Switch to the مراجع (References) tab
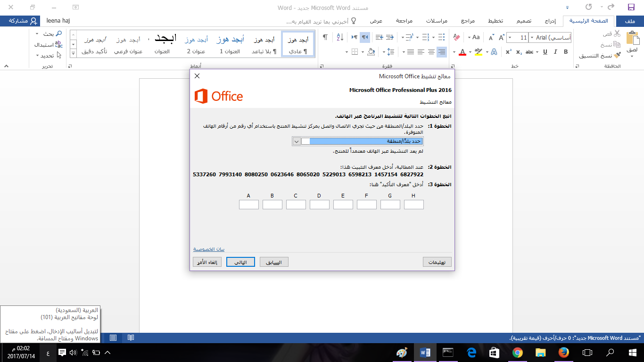This screenshot has height=362, width=644. [468, 21]
